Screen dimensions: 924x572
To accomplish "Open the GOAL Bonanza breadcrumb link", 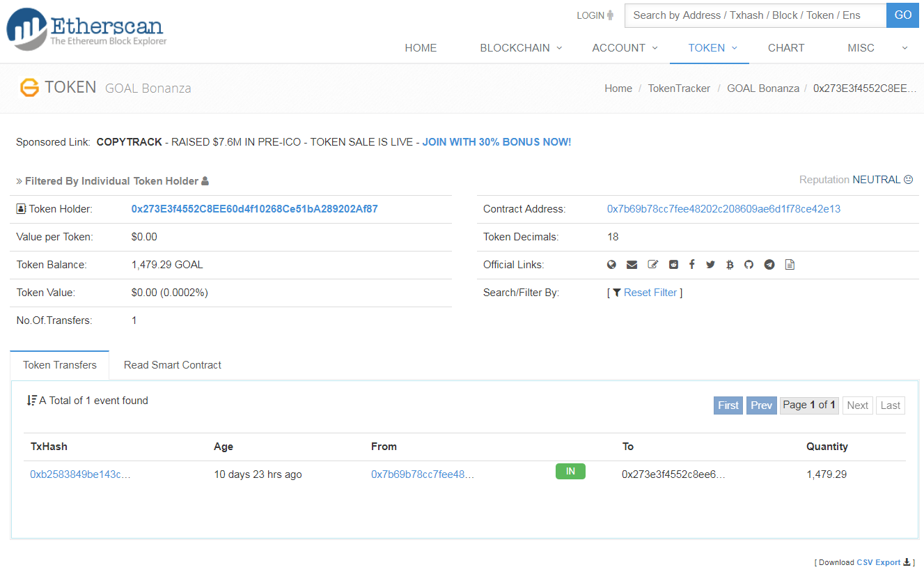I will tap(763, 88).
